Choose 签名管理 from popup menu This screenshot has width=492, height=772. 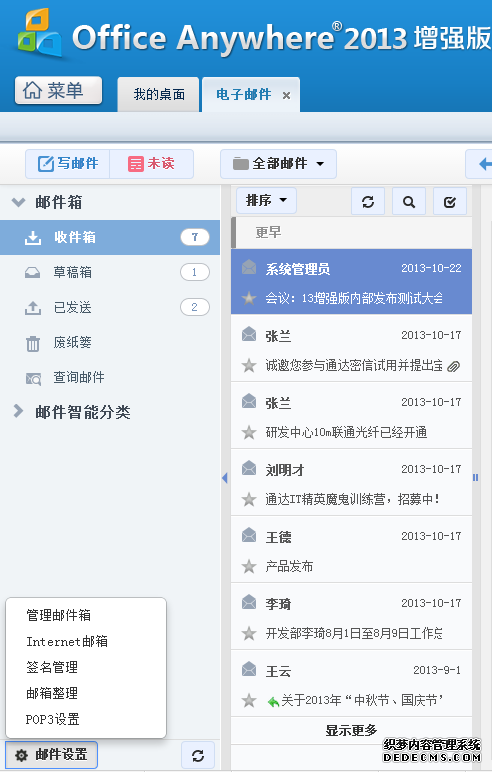tap(52, 667)
